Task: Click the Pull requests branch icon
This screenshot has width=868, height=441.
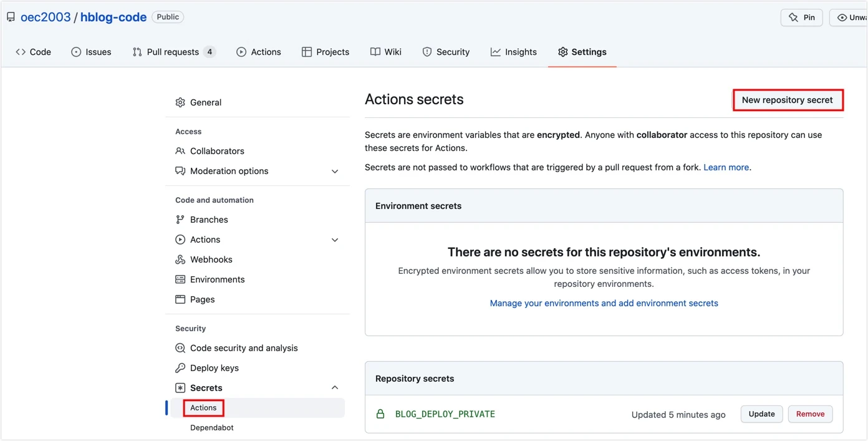Action: point(137,52)
